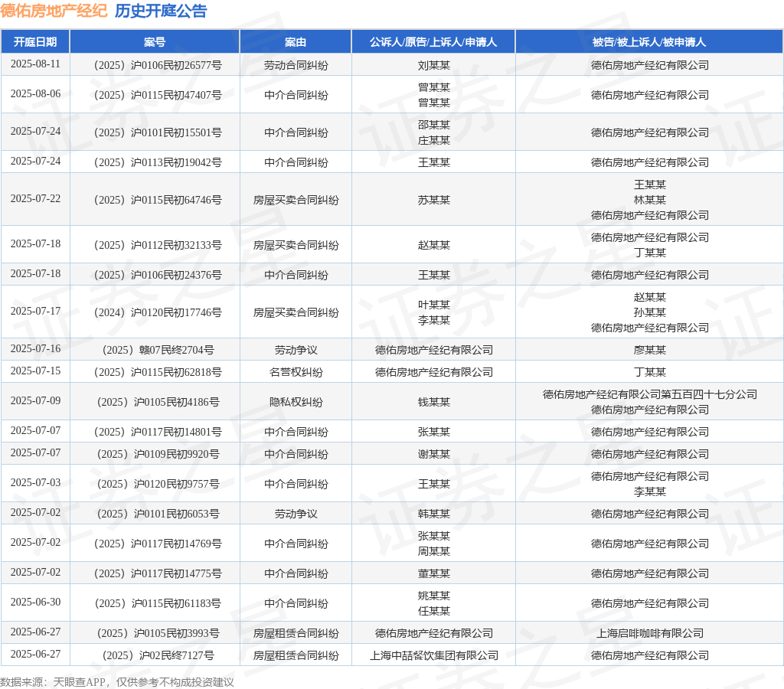Image resolution: width=784 pixels, height=689 pixels.
Task: Click case number (2025)沪0106民初26577号
Action: point(158,66)
